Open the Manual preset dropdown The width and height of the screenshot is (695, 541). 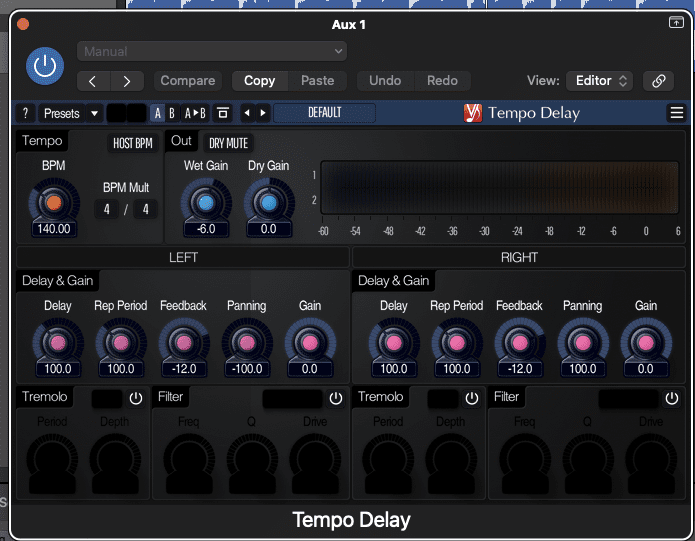point(212,51)
